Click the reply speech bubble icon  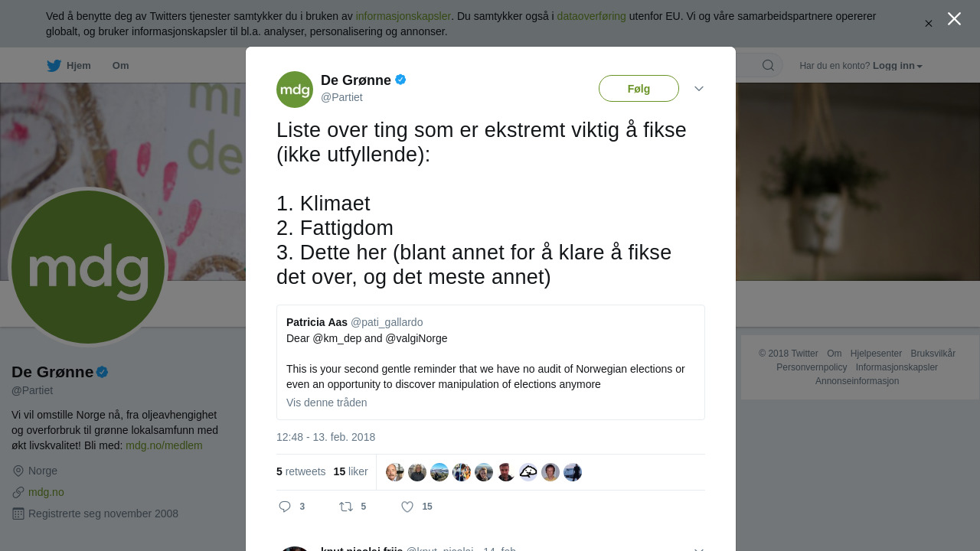[x=285, y=507]
